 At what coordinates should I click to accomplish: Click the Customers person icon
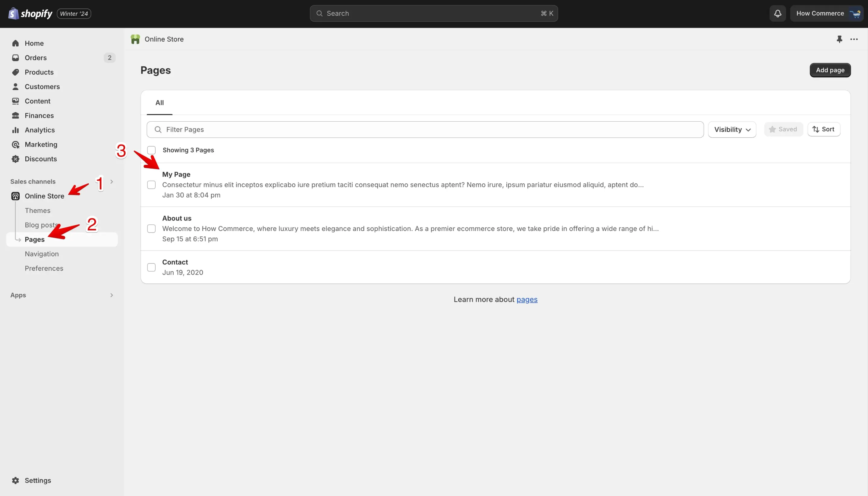click(15, 86)
